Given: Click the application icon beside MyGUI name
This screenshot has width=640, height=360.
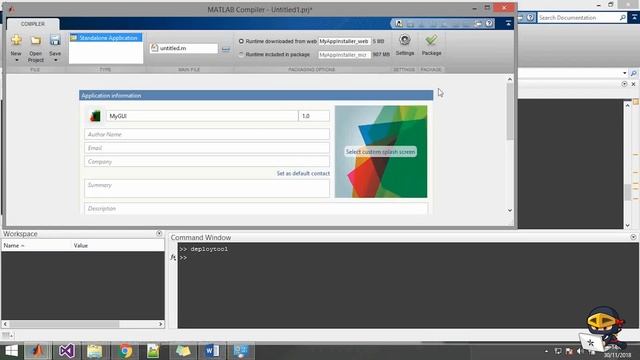Looking at the screenshot, I should [95, 116].
